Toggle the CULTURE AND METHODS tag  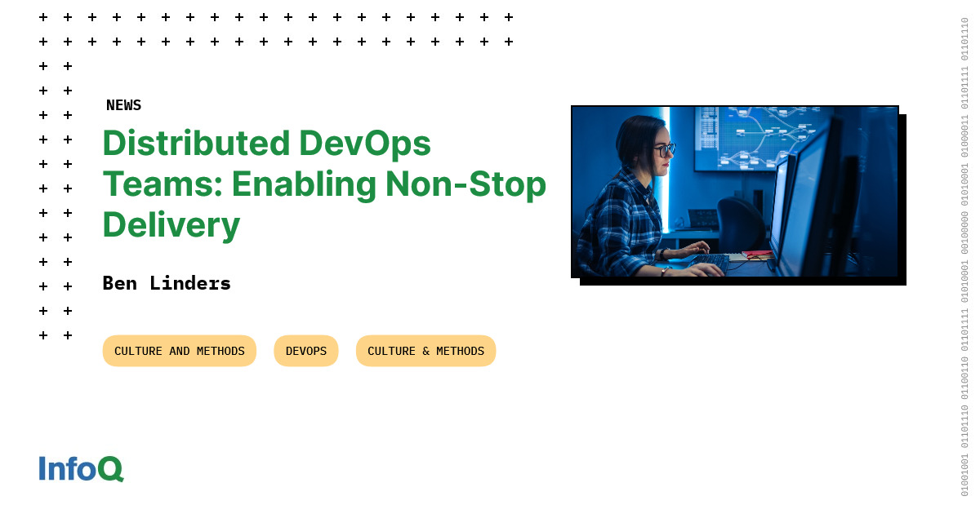click(179, 351)
